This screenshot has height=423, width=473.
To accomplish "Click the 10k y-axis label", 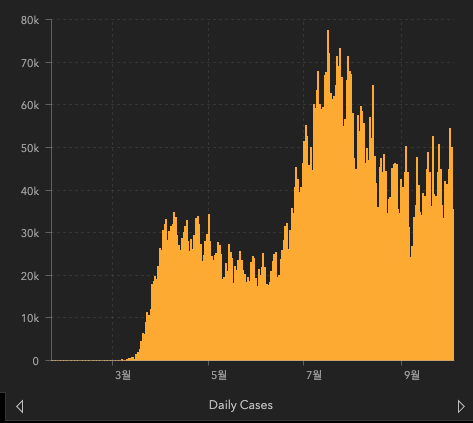I will [x=30, y=318].
